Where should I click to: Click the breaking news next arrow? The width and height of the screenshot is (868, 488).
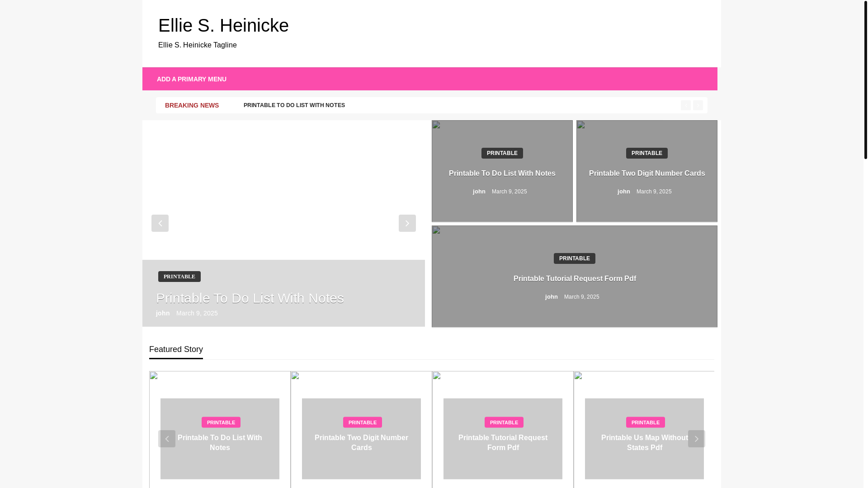click(698, 105)
